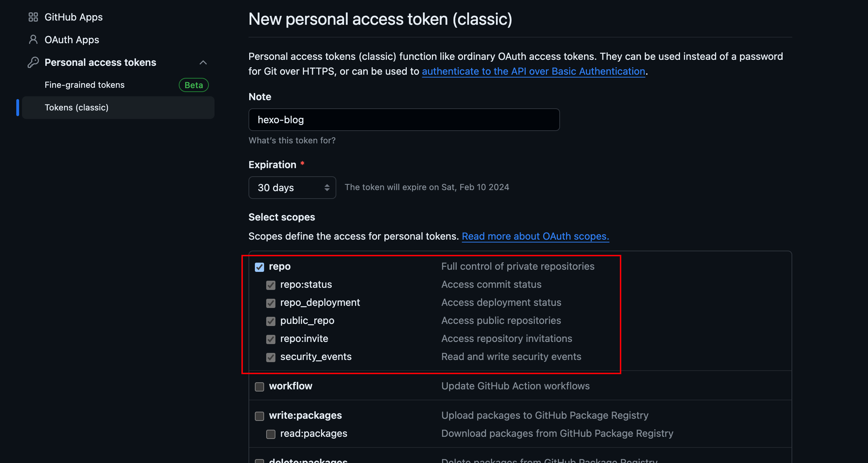The height and width of the screenshot is (463, 868).
Task: Click the Beta badge next to Fine-grained tokens
Action: coord(193,85)
